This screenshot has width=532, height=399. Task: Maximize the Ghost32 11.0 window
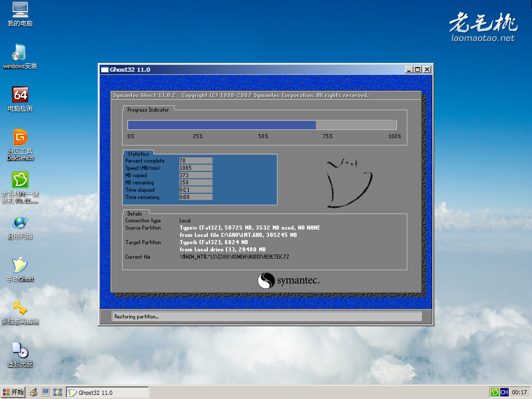[x=418, y=70]
